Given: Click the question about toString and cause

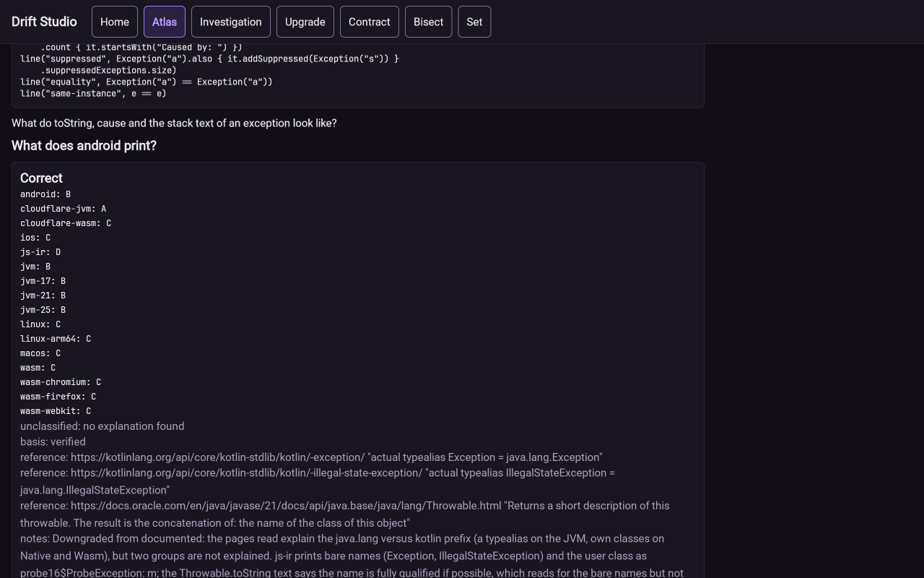Looking at the screenshot, I should [174, 123].
